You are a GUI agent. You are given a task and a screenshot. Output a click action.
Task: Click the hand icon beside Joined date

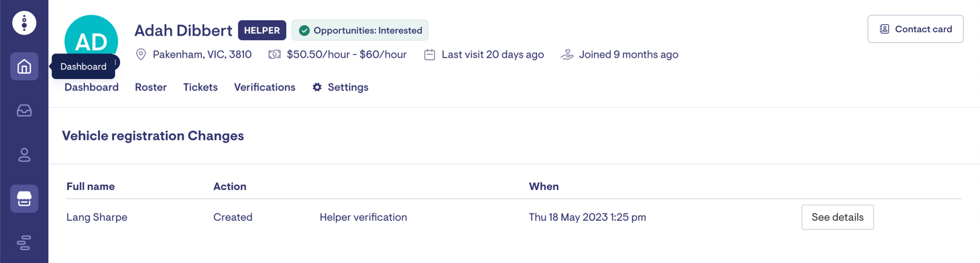click(567, 54)
